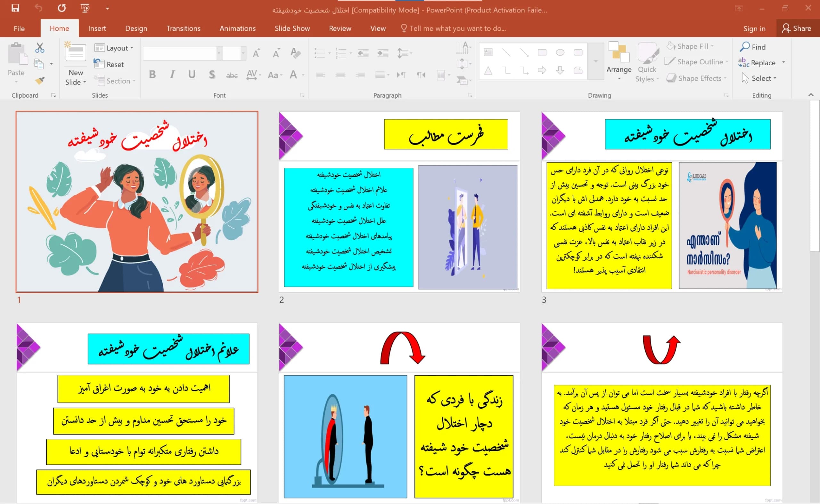Expand the Section dropdown
The image size is (820, 504).
tap(114, 81)
